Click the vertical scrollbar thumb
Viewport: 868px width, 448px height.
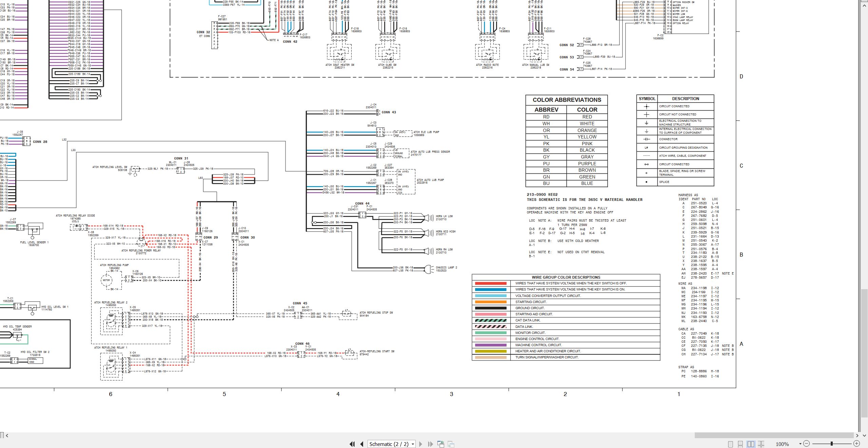pos(865,353)
